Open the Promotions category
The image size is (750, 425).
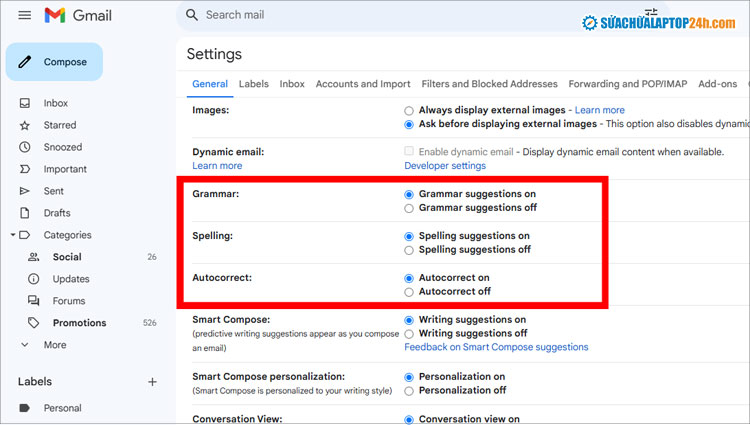(79, 323)
